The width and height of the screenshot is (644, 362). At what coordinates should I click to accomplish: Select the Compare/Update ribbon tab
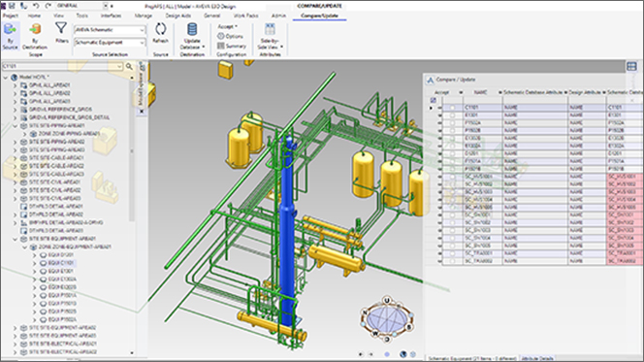pyautogui.click(x=319, y=16)
